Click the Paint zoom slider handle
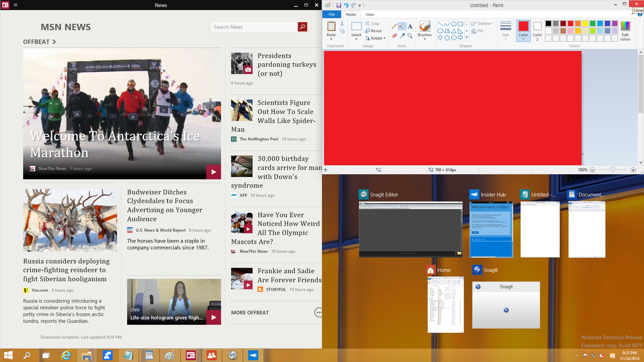 [x=613, y=169]
